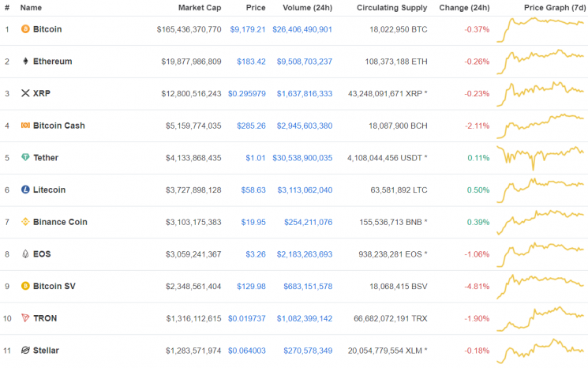This screenshot has width=588, height=368.
Task: Open Tether 7-day price graph
Action: tap(541, 158)
